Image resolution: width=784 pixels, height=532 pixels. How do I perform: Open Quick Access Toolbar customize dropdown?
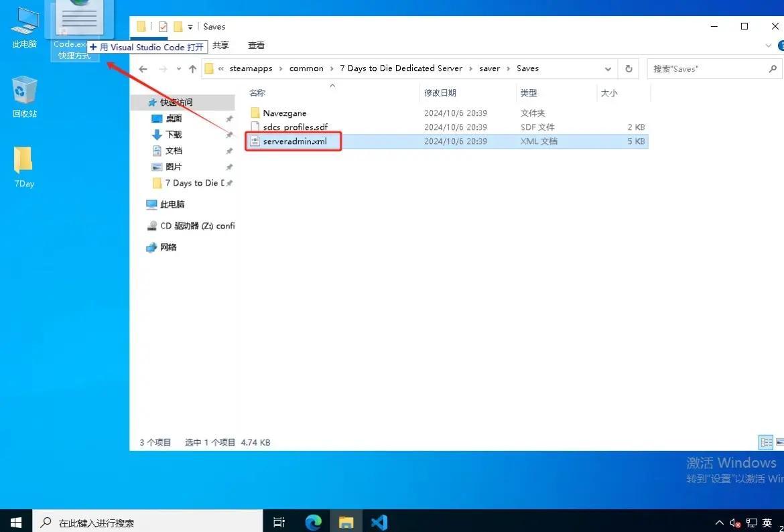point(190,27)
